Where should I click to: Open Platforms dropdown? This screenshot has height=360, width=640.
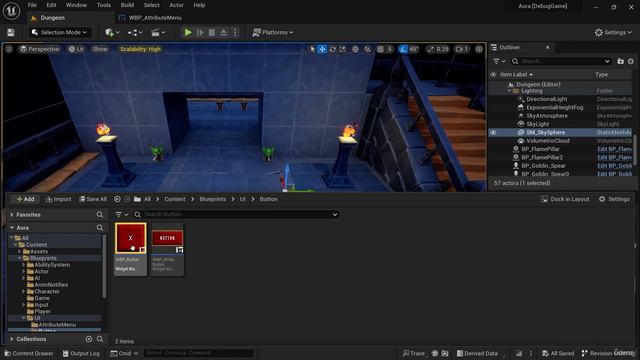(273, 32)
